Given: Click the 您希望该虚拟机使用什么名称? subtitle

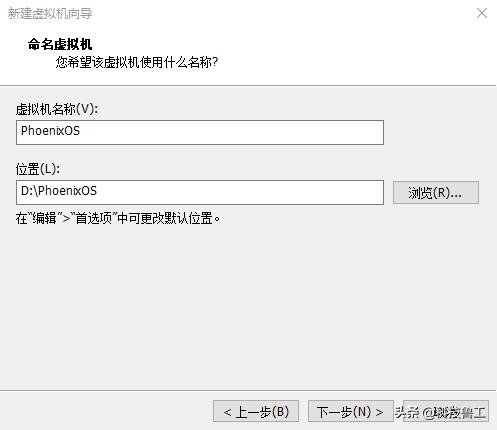Looking at the screenshot, I should [137, 62].
